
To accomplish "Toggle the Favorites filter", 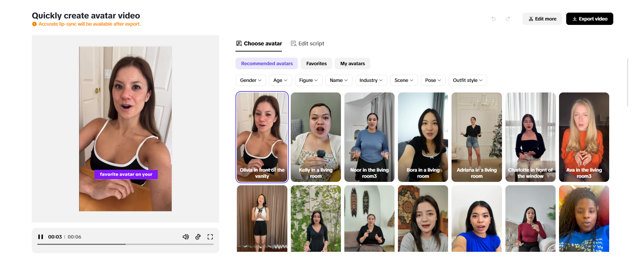I will (316, 63).
